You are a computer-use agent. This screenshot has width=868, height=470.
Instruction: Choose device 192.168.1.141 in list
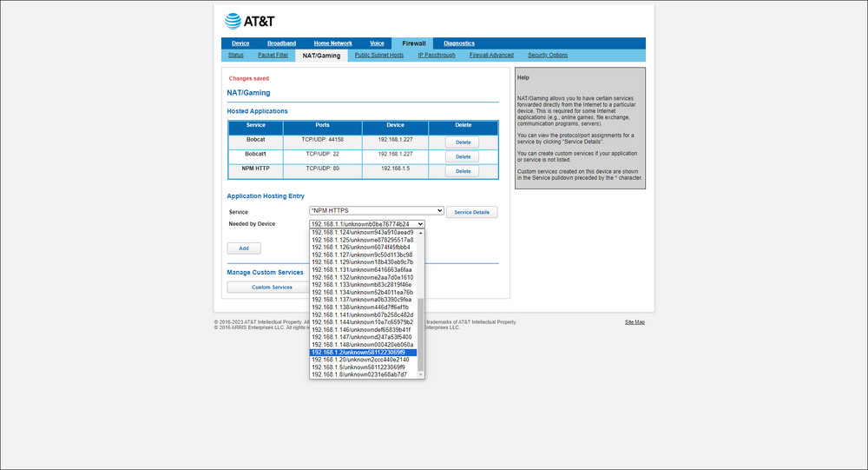coord(363,314)
